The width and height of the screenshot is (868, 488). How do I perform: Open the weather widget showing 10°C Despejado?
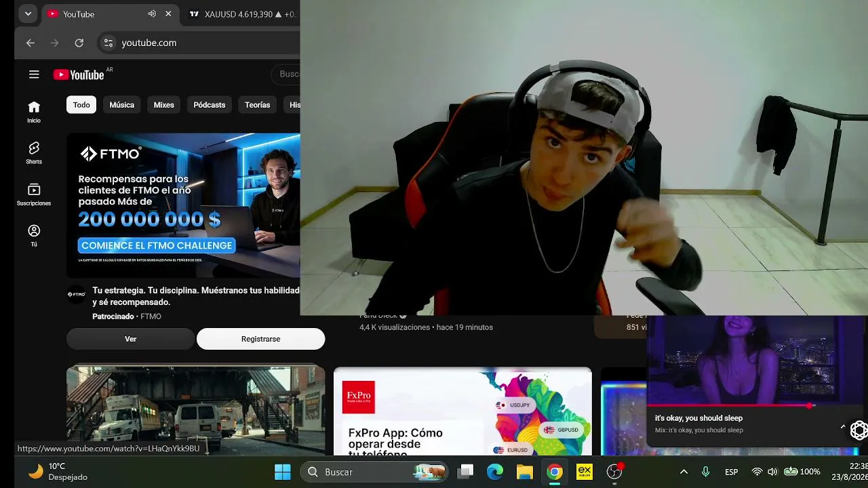pos(57,471)
